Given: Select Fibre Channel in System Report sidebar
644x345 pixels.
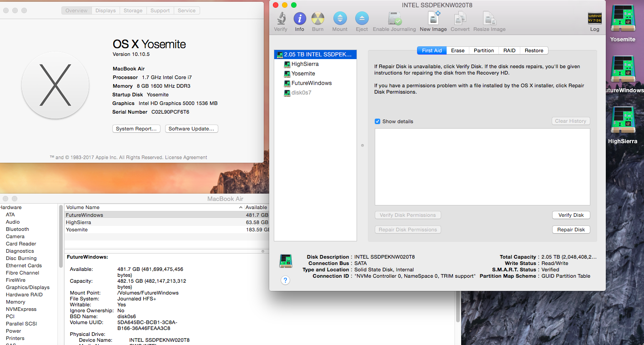Looking at the screenshot, I should (x=22, y=273).
